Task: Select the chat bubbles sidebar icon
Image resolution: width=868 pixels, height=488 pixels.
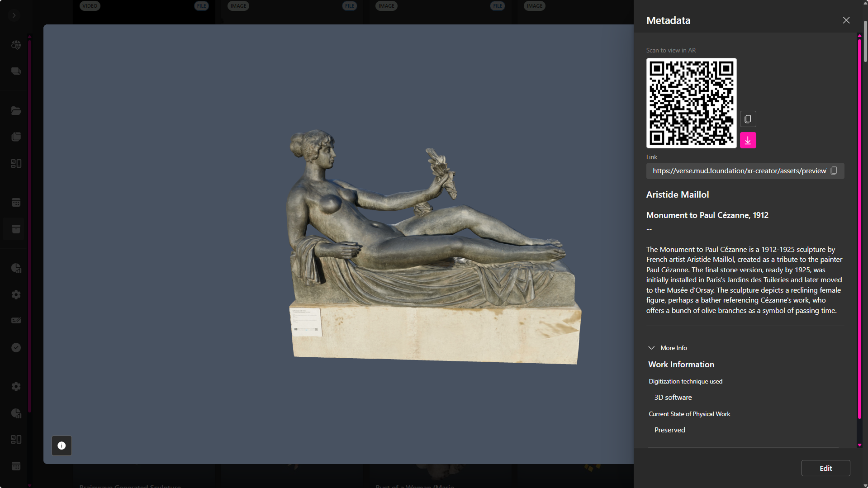Action: [x=16, y=71]
